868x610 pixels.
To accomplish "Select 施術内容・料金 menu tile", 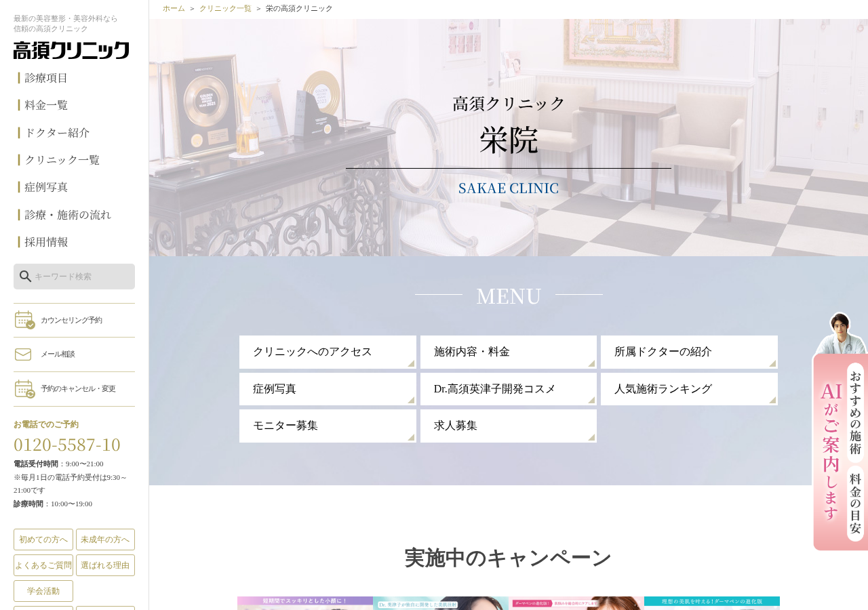I will coord(509,352).
